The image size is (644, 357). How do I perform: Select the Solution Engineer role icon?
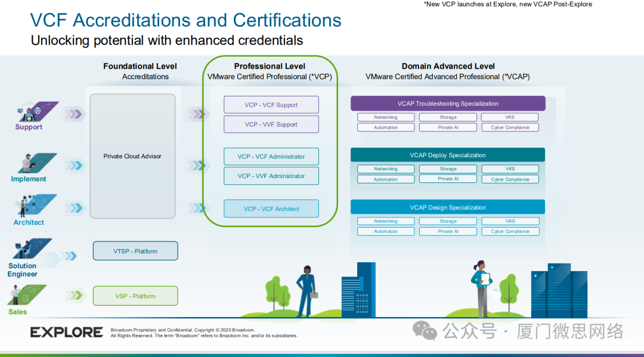33,249
